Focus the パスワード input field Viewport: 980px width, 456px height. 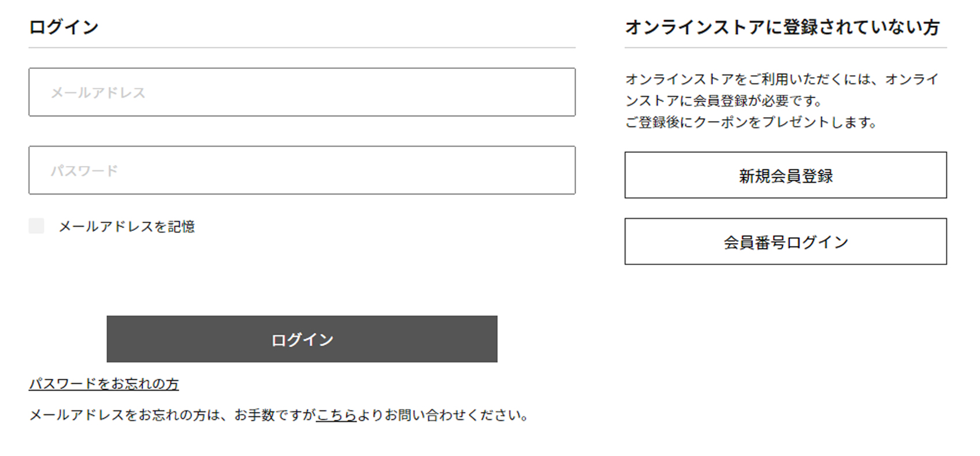coord(302,170)
